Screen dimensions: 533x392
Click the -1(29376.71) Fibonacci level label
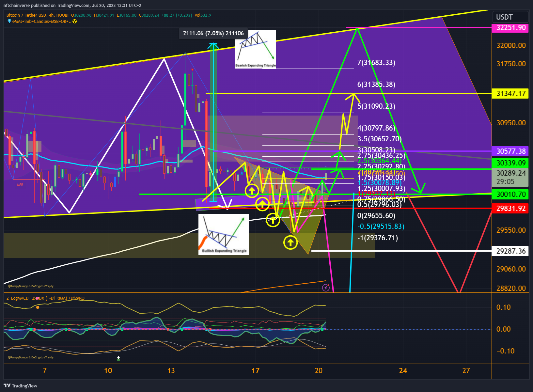[x=378, y=238]
